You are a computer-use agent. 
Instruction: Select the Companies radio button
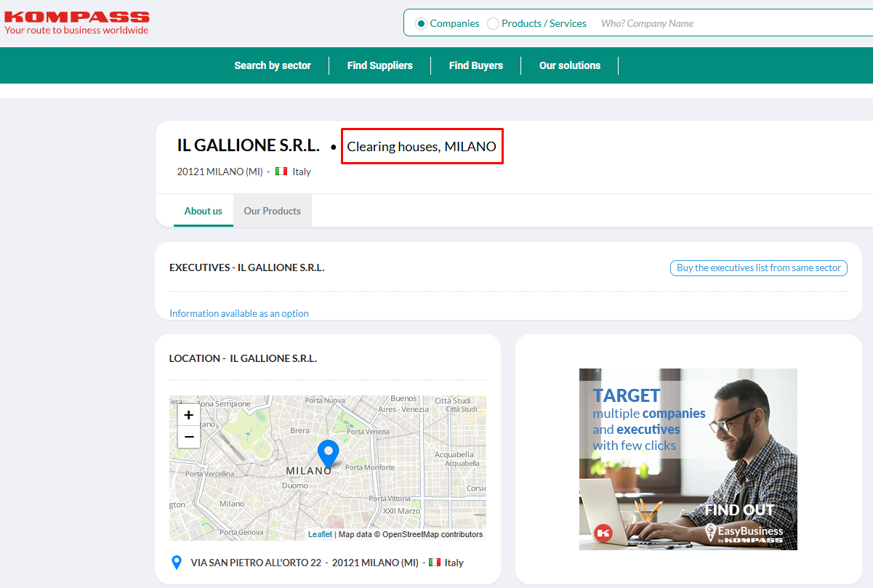point(421,24)
